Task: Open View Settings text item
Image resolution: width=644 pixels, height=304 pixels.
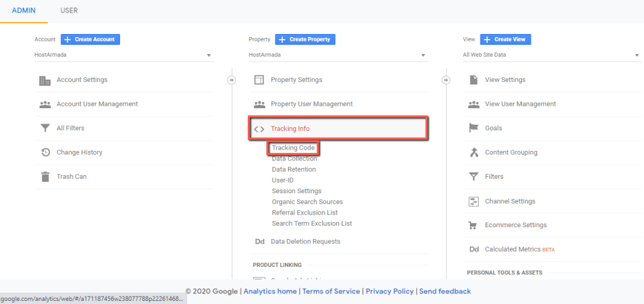Action: [x=505, y=80]
